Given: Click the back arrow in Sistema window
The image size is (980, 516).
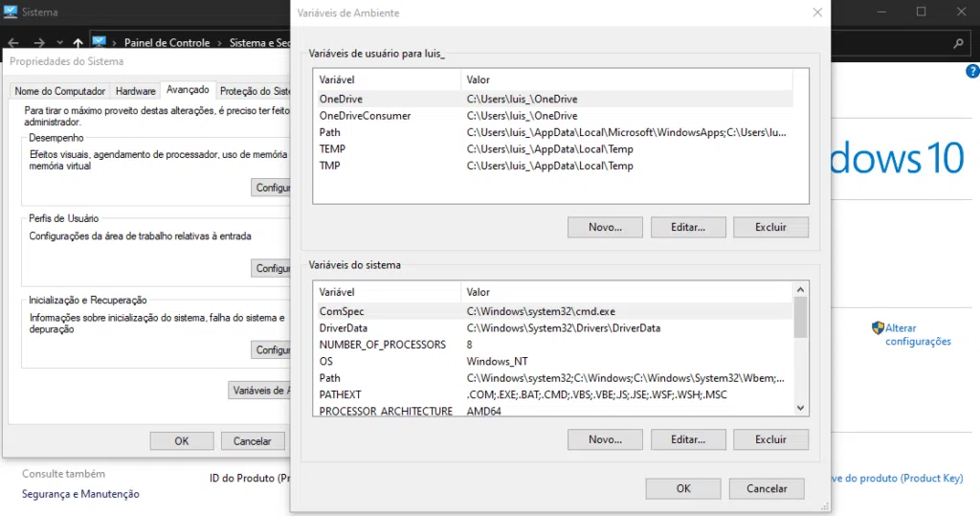Looking at the screenshot, I should tap(13, 43).
